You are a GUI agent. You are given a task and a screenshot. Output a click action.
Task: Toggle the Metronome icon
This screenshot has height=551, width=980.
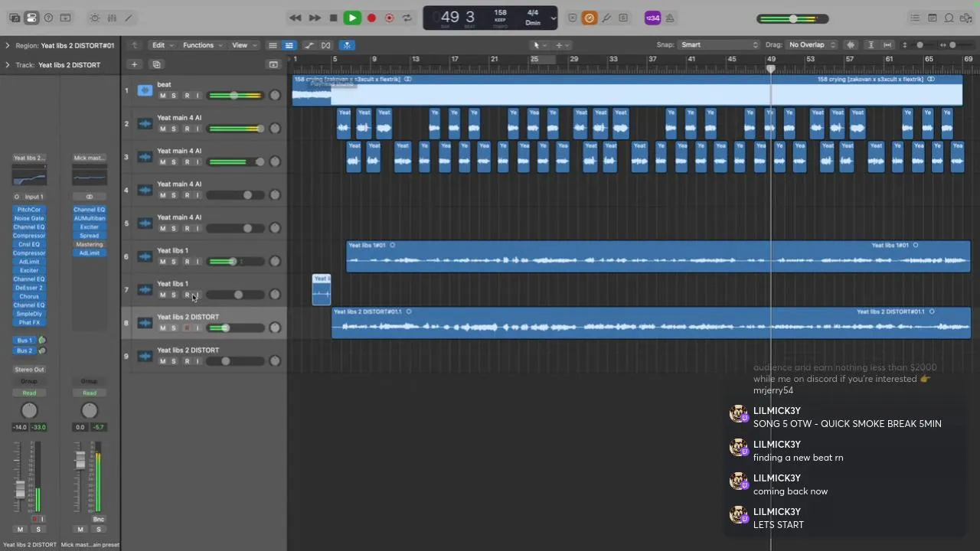[x=670, y=18]
